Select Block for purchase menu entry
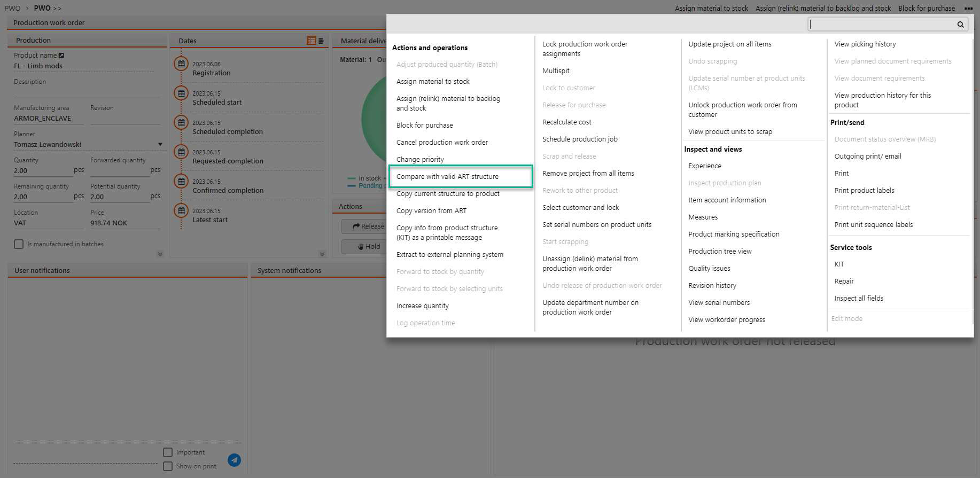 point(424,126)
